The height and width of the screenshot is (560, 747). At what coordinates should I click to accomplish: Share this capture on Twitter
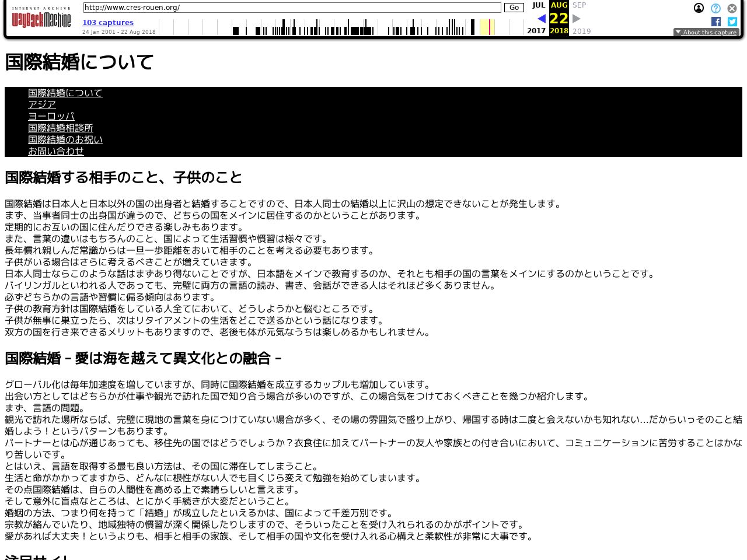tap(732, 22)
